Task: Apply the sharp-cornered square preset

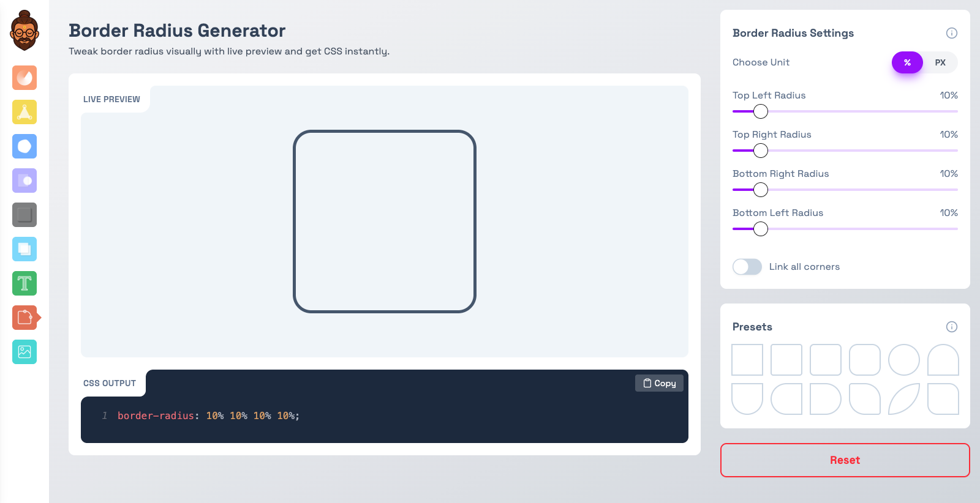Action: pos(747,360)
